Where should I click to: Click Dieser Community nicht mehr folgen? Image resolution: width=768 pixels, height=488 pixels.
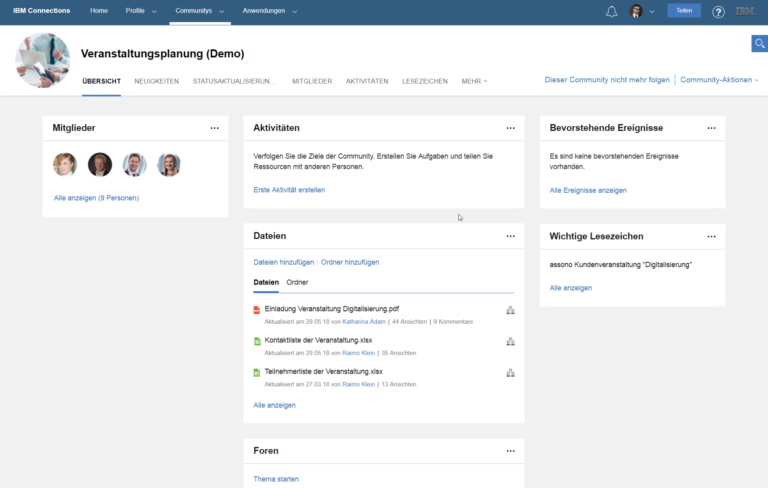pos(607,80)
